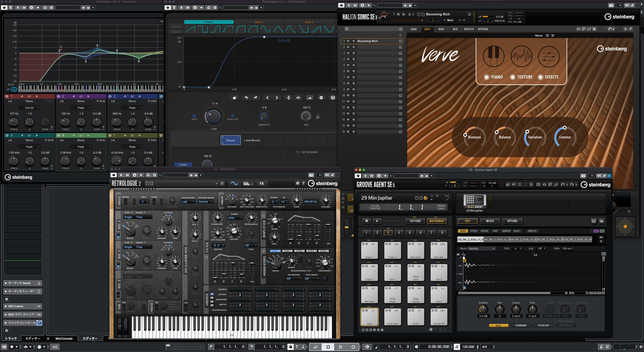Adjust the FX Modulator TIME knob

214,116
